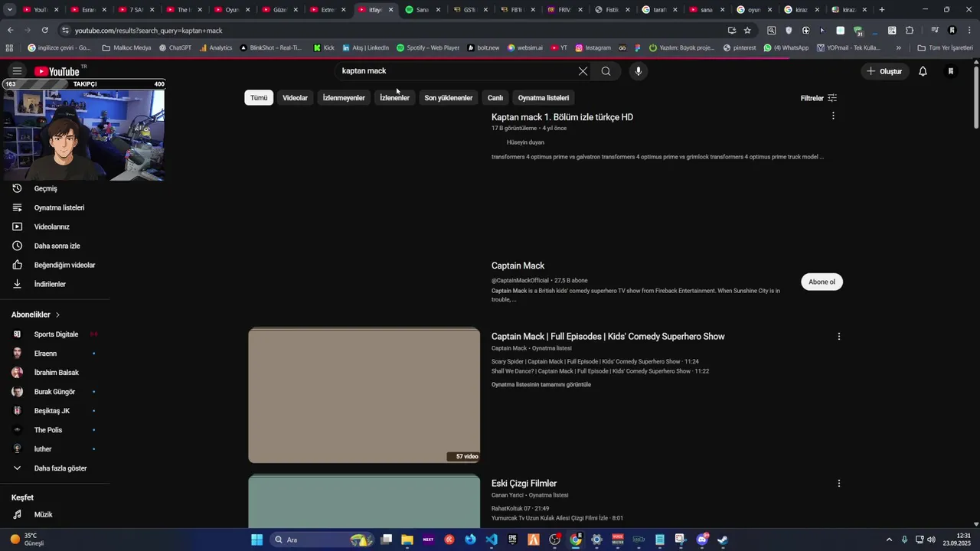980x551 pixels.
Task: Open the Captain Mack channel result
Action: pos(518,266)
